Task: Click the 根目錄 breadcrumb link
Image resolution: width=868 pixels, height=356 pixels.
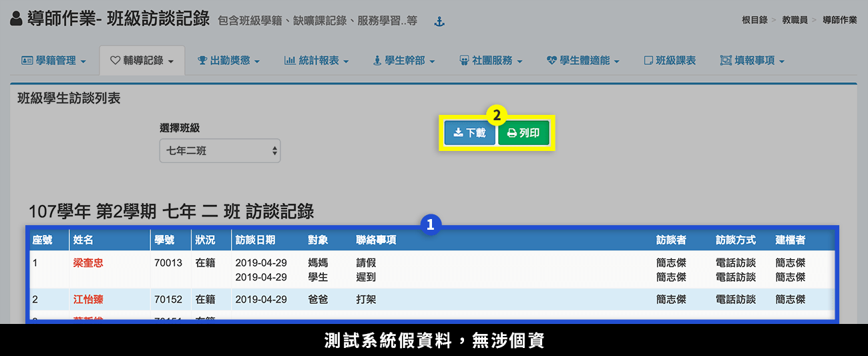Action: [754, 20]
